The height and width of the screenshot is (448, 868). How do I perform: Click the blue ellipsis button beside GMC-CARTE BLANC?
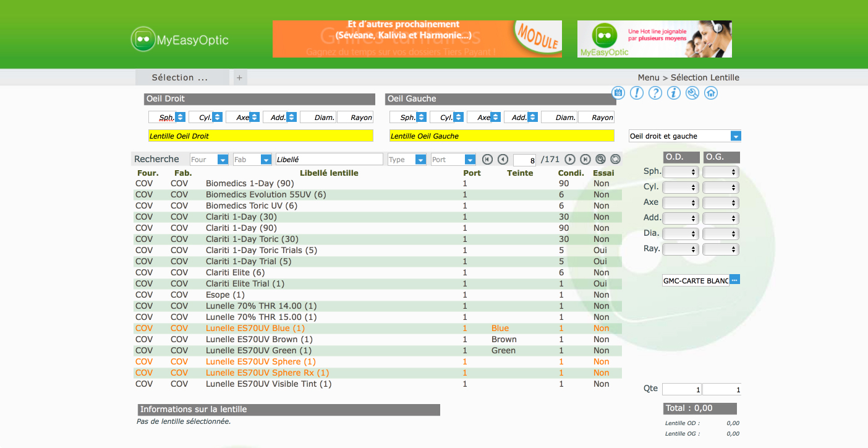click(734, 280)
